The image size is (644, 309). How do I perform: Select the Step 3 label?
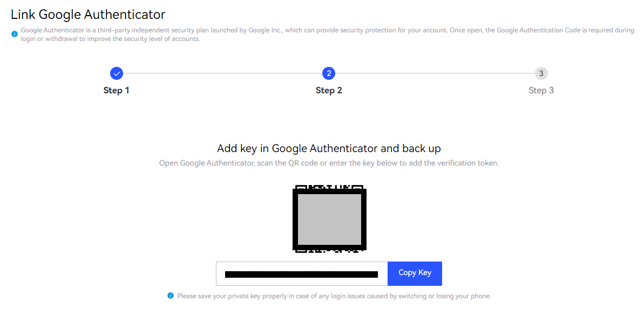[x=541, y=90]
